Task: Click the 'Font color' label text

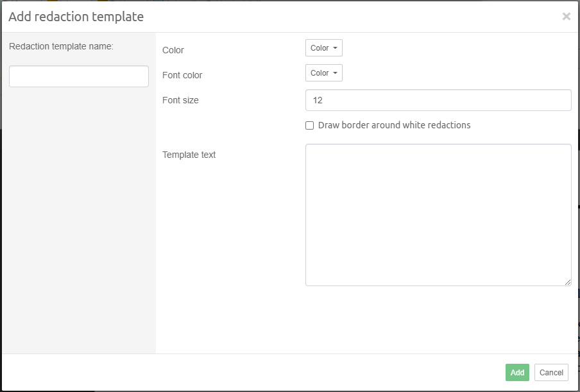Action: click(182, 75)
